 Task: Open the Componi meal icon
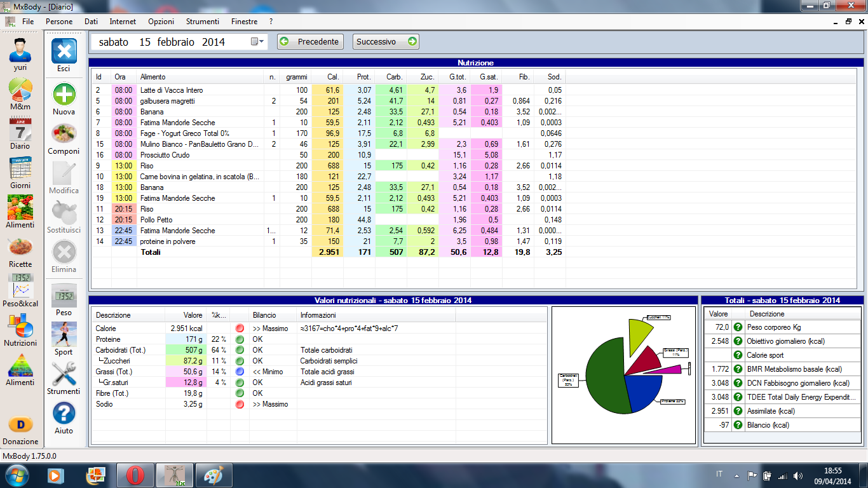[x=64, y=133]
